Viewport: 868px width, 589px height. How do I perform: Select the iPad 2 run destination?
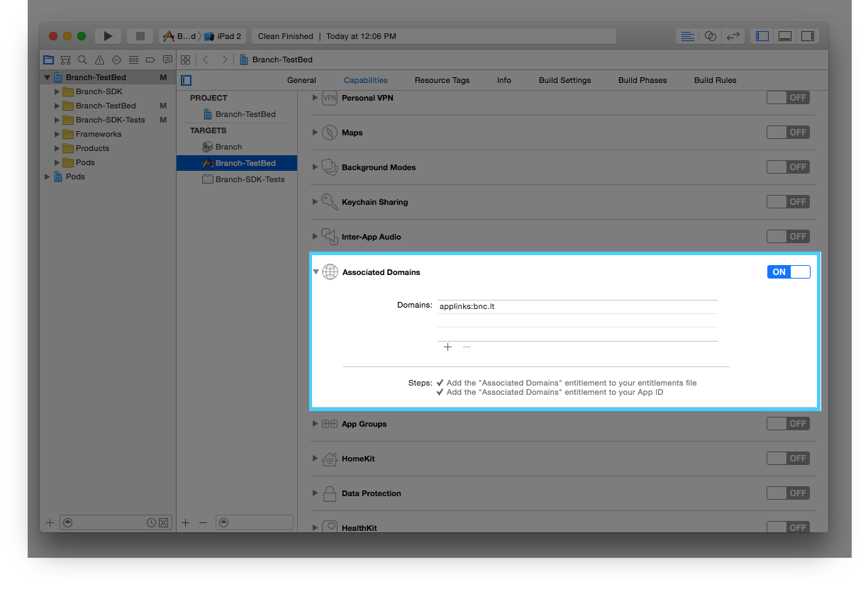coord(223,36)
